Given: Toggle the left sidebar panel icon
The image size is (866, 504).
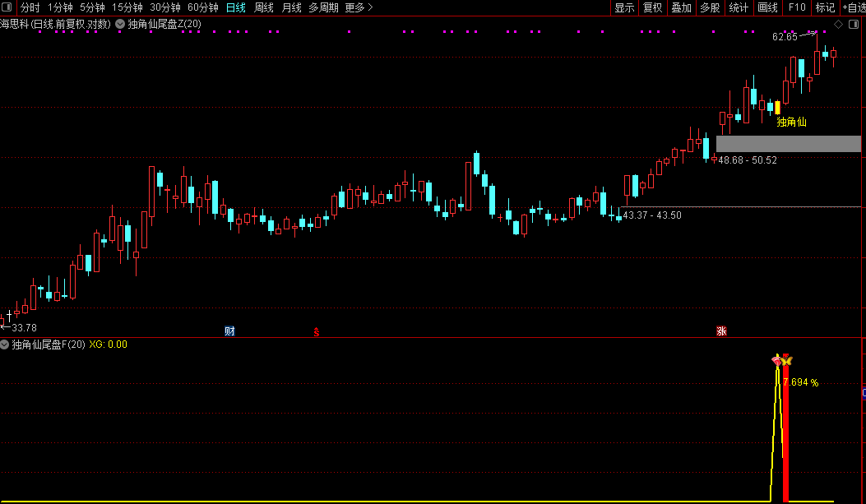Looking at the screenshot, I should [x=7, y=7].
